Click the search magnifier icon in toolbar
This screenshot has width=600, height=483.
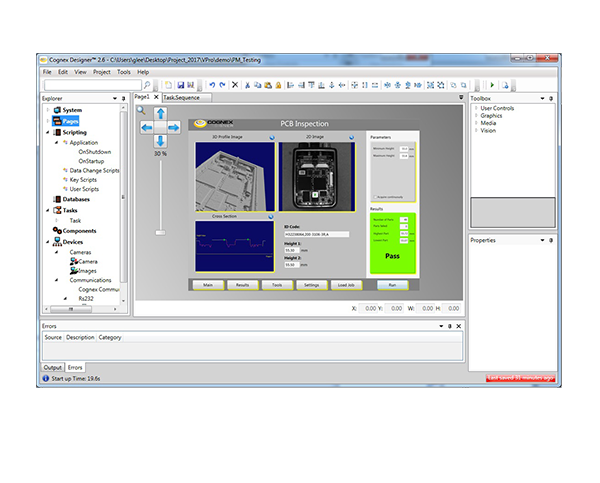click(147, 85)
